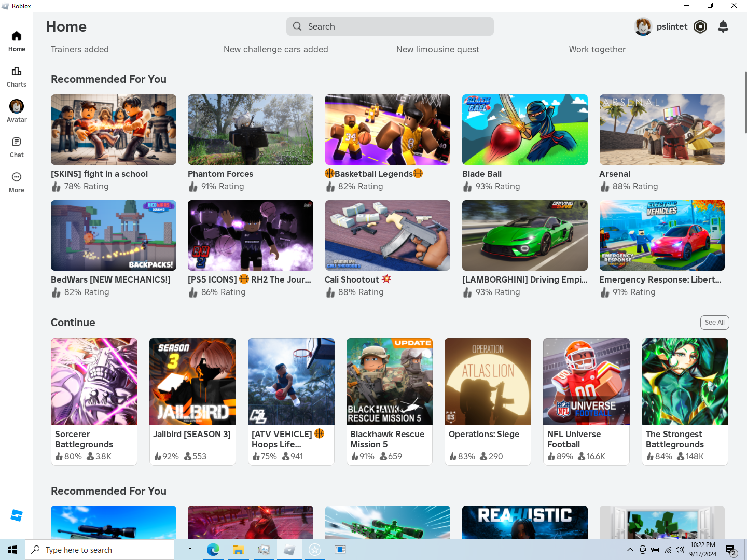Click the Arsenal title text

click(x=615, y=174)
